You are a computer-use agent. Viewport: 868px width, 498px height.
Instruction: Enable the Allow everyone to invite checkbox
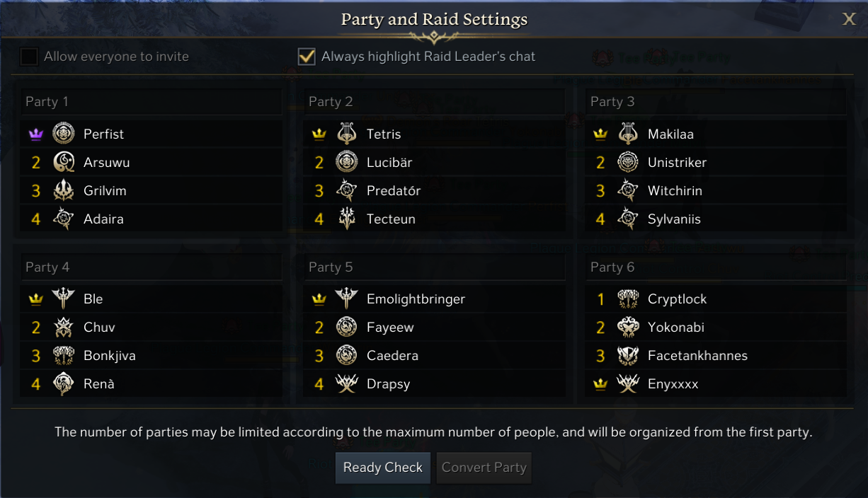tap(29, 57)
